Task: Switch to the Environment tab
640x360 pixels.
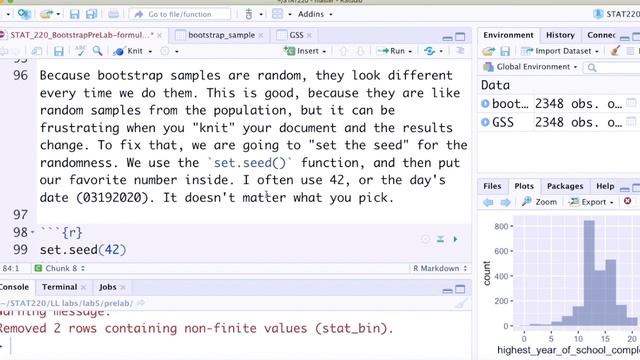Action: coord(508,35)
